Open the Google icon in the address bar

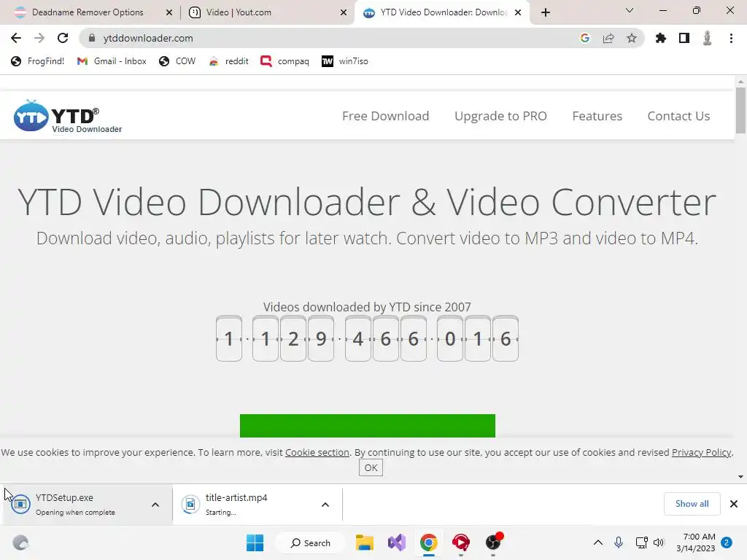pyautogui.click(x=585, y=38)
